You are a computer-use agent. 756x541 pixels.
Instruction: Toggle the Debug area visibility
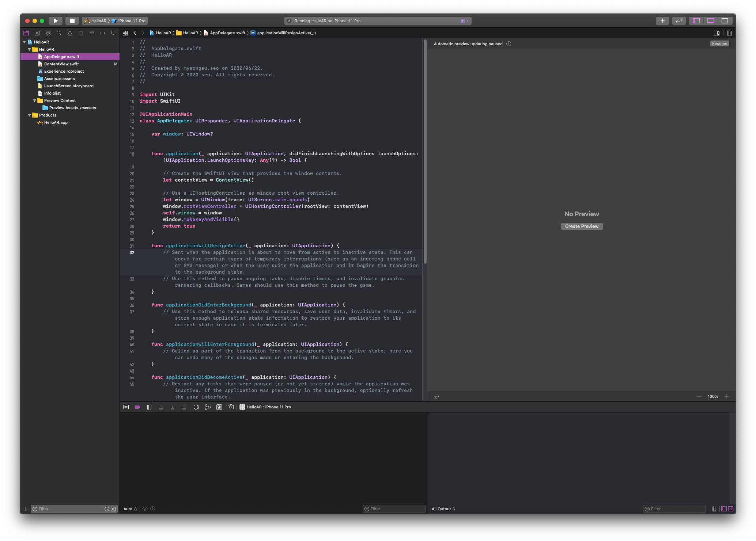[711, 21]
